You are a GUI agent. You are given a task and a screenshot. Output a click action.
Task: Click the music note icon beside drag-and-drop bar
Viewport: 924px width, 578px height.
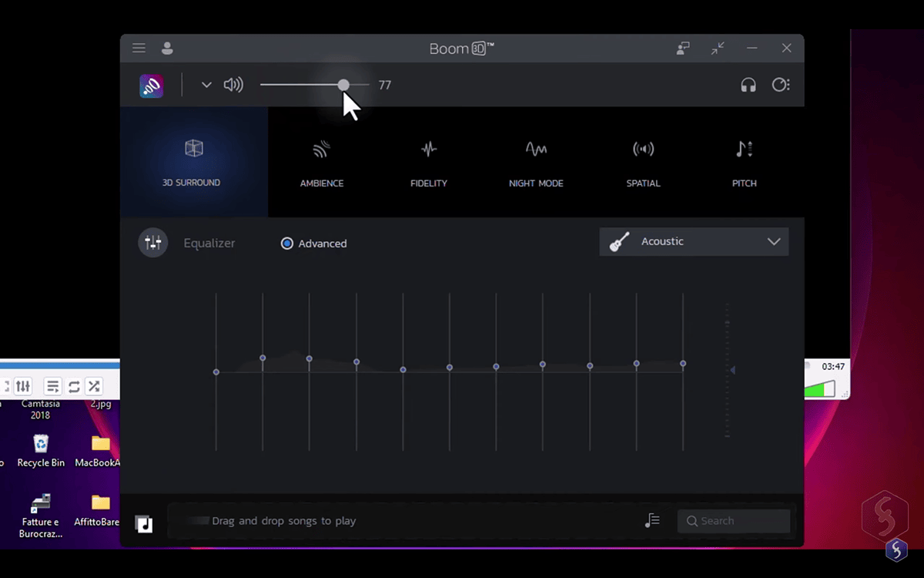pos(144,524)
